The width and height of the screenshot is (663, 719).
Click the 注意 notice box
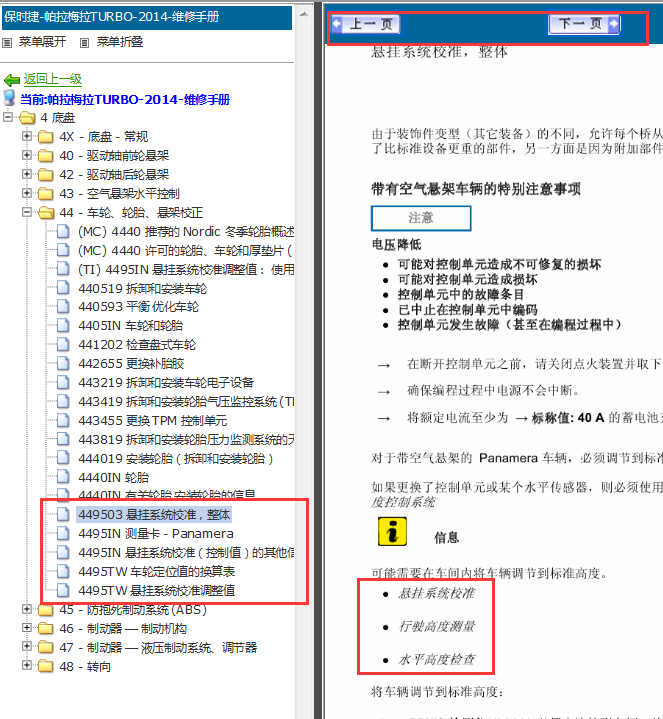point(421,218)
